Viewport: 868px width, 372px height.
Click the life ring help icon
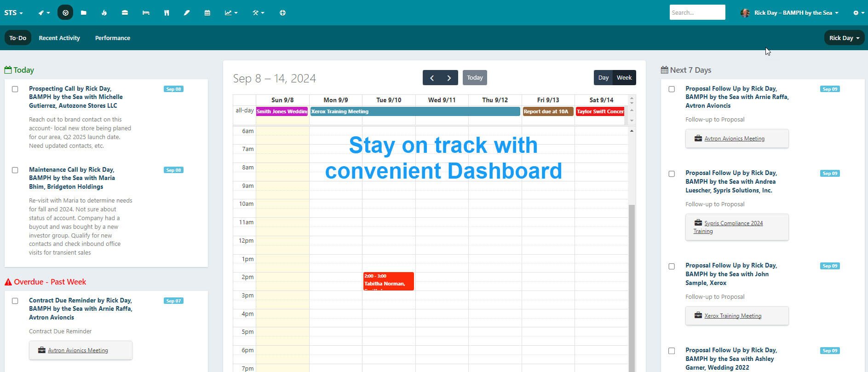tap(282, 13)
